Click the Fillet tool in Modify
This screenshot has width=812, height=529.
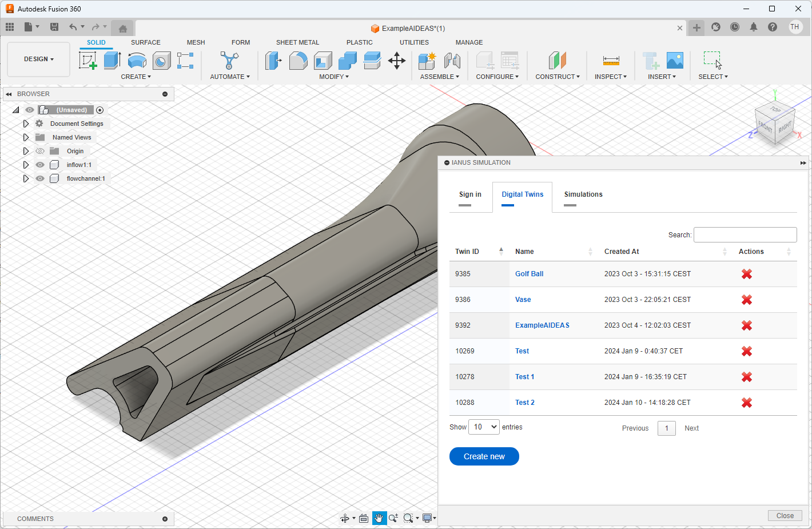coord(298,60)
